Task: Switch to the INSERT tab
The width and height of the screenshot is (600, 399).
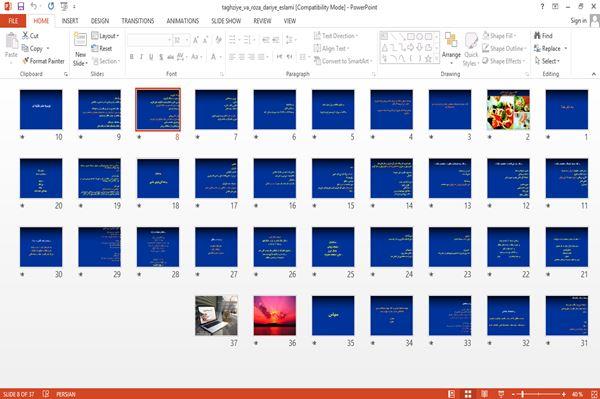Action: [70, 21]
